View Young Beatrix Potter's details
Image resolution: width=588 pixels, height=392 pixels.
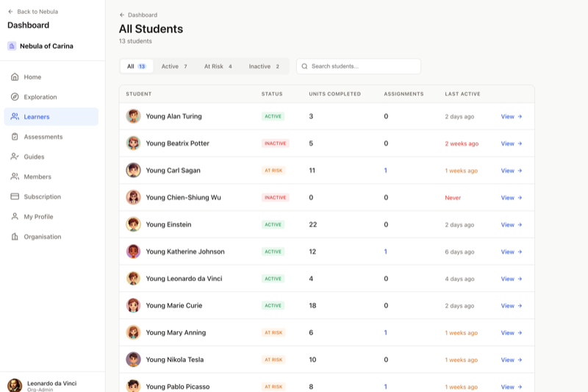(512, 143)
